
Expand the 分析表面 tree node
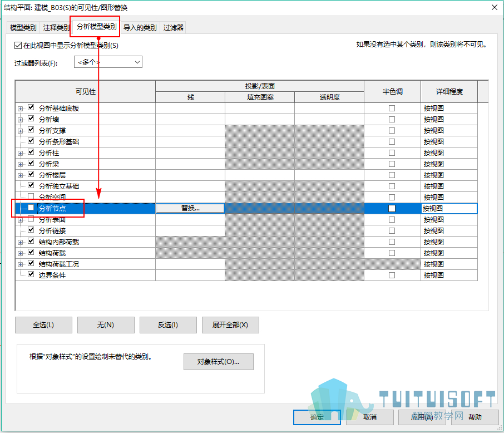[20, 220]
